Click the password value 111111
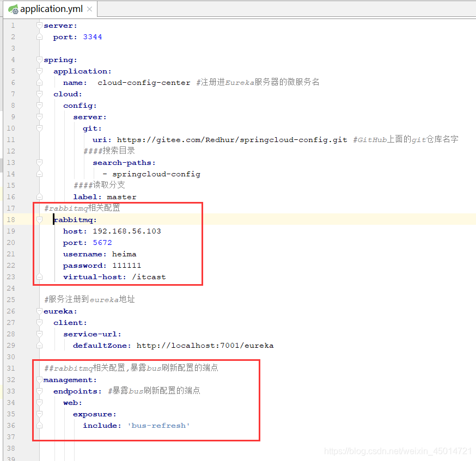Viewport: 476px width, 461px height. click(126, 266)
